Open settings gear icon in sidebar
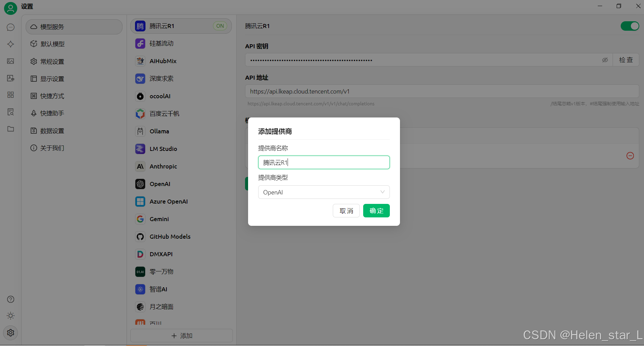Viewport: 644px width, 346px height. (x=10, y=333)
